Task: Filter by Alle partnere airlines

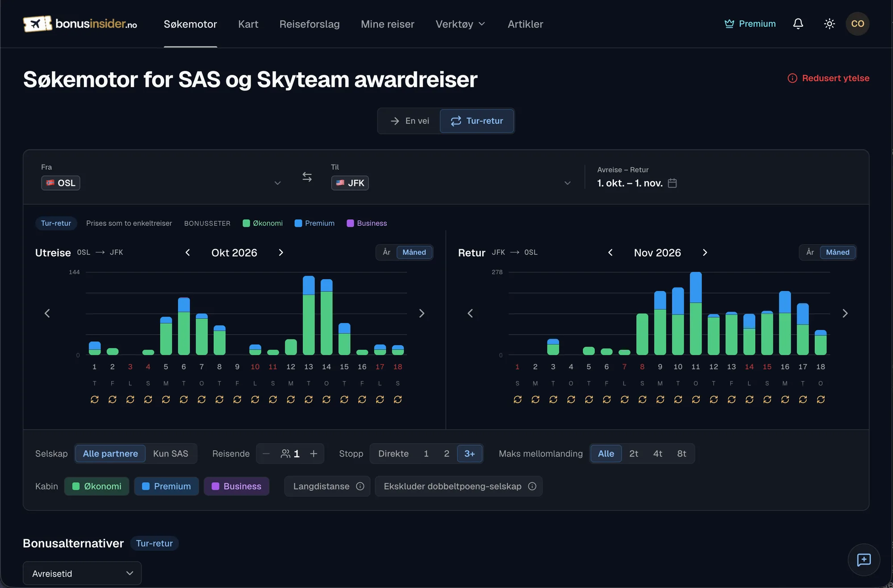Action: 110,454
